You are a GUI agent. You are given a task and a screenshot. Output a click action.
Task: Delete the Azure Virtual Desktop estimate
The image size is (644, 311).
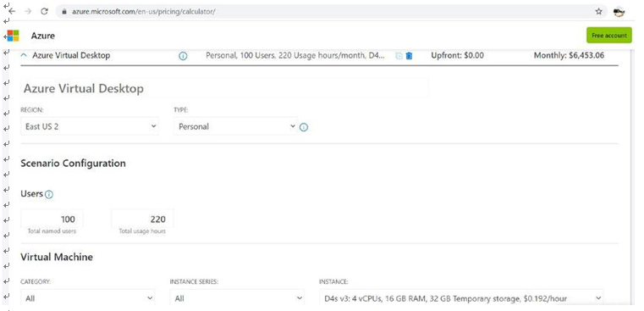[409, 56]
